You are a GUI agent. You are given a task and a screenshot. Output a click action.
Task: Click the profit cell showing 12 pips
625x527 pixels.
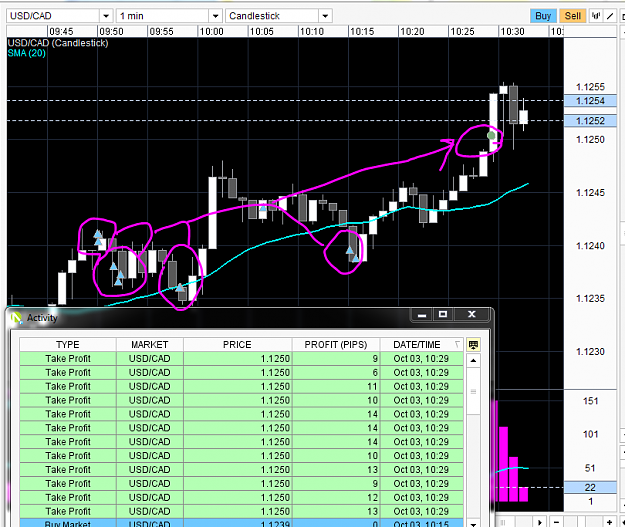click(336, 498)
